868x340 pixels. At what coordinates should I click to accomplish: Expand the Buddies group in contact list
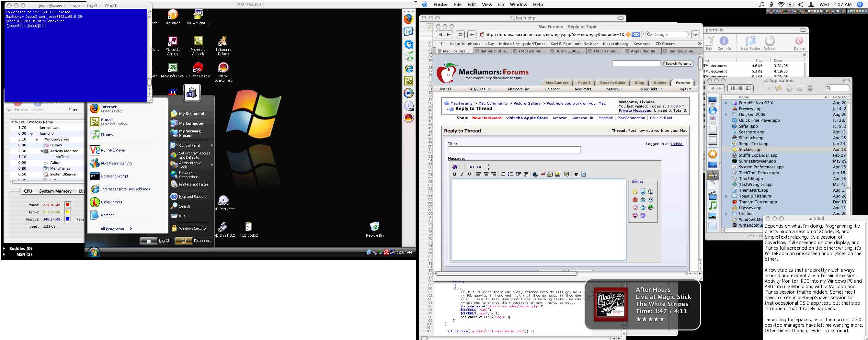click(x=4, y=249)
